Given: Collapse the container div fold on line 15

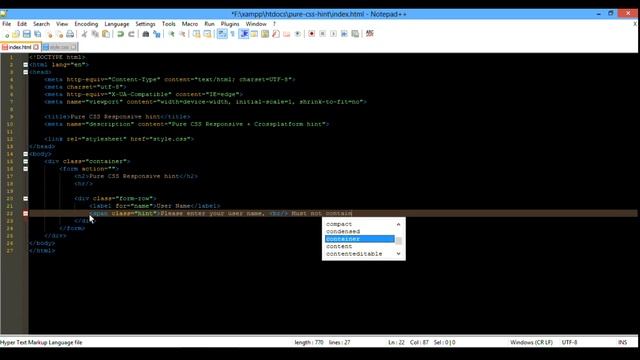Looking at the screenshot, I should [x=25, y=161].
